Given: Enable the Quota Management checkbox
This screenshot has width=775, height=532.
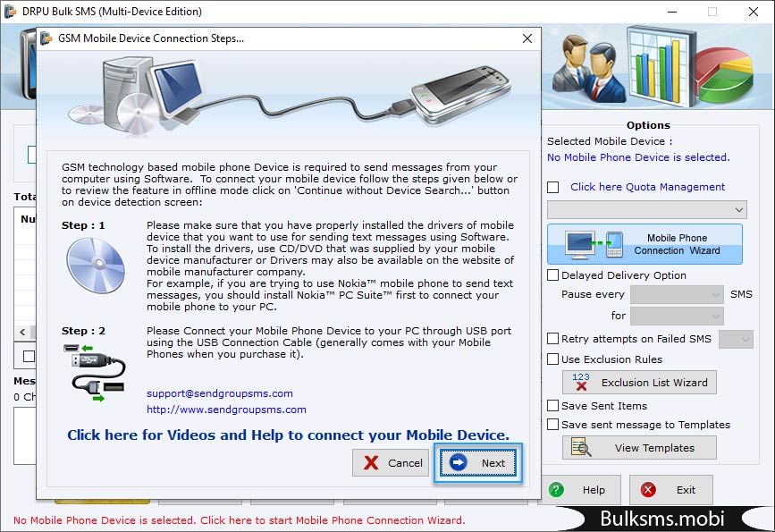Looking at the screenshot, I should click(553, 188).
